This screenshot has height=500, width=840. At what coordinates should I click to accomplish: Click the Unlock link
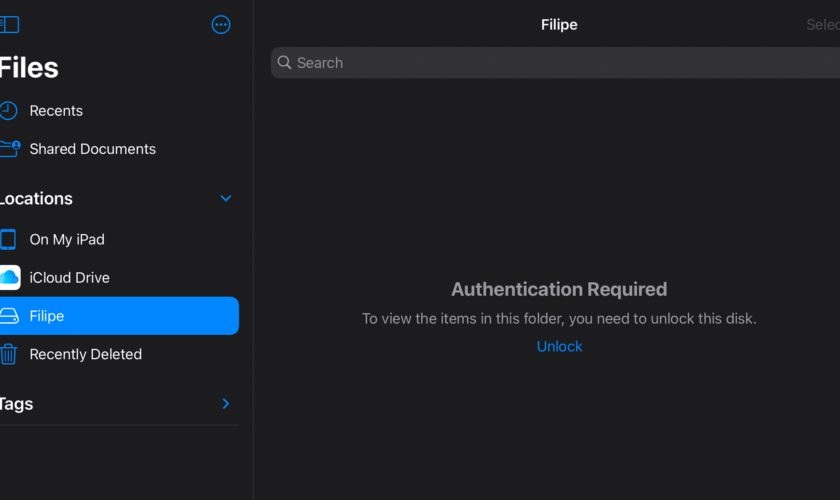pos(559,346)
